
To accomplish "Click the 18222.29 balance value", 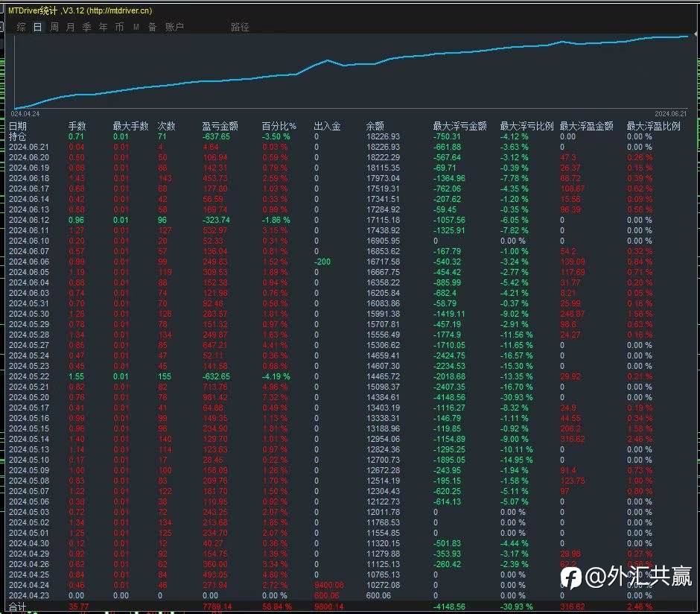I will [x=383, y=158].
